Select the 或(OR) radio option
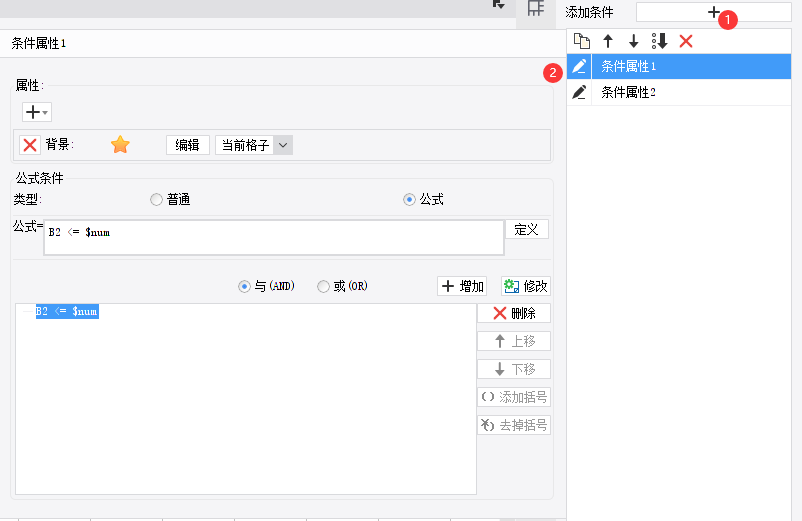This screenshot has height=521, width=802. click(323, 286)
